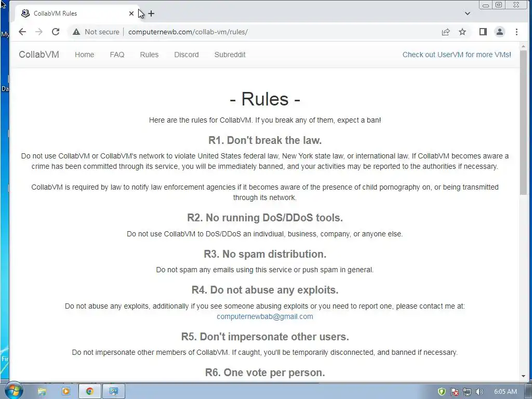Follow the Check out UserVM link

coord(457,55)
